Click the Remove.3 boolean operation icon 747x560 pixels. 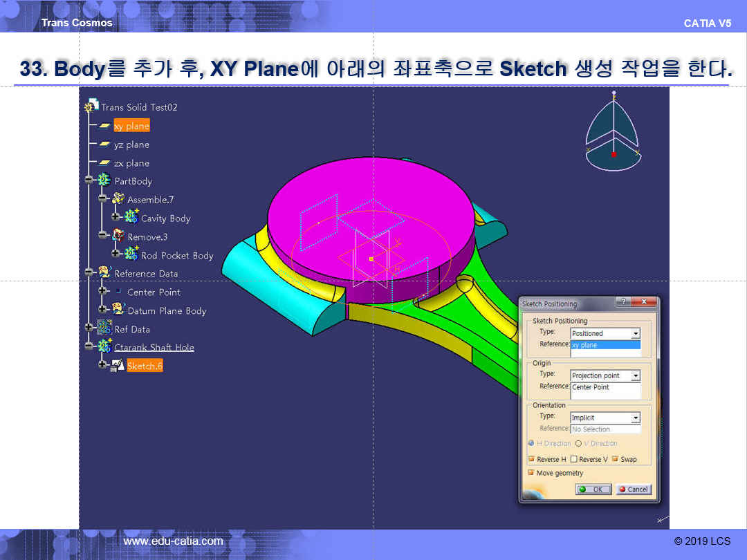118,236
